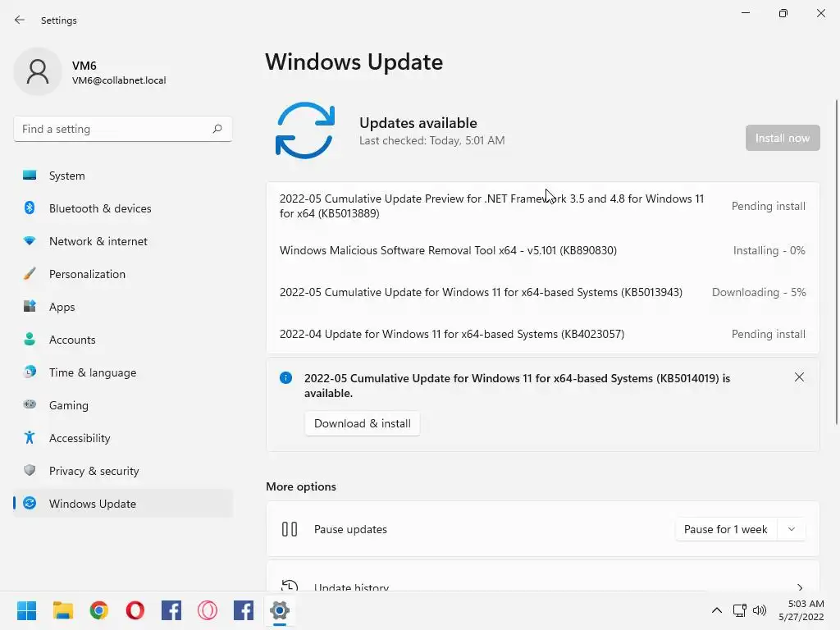Open the network status tray icon
The width and height of the screenshot is (840, 630).
click(740, 610)
